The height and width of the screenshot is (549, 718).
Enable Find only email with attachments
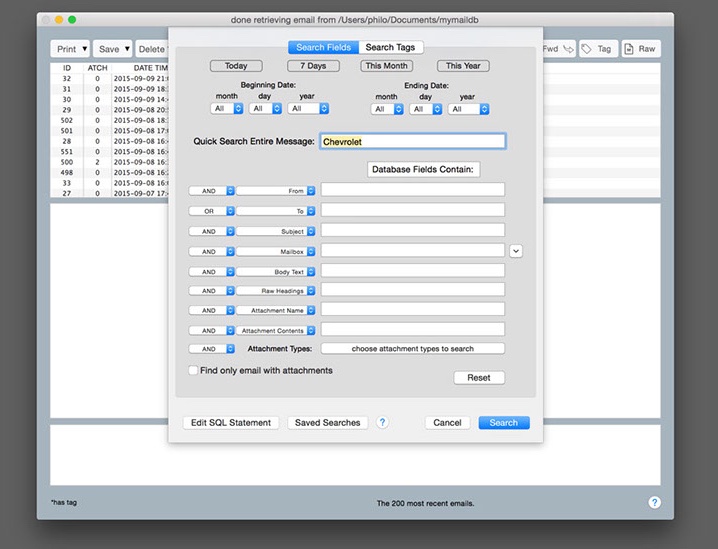(193, 370)
